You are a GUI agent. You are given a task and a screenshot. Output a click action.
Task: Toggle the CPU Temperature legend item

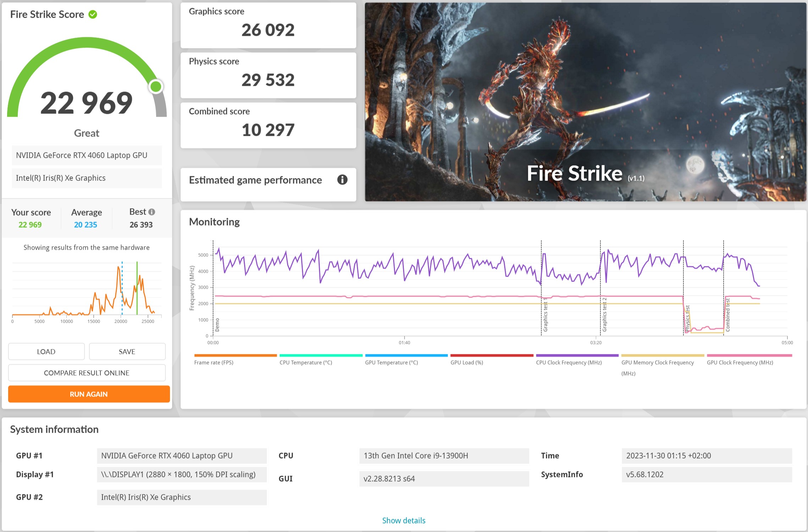pyautogui.click(x=306, y=362)
